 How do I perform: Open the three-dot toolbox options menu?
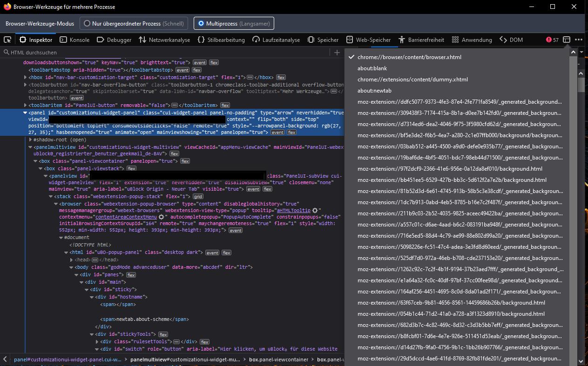tap(579, 40)
